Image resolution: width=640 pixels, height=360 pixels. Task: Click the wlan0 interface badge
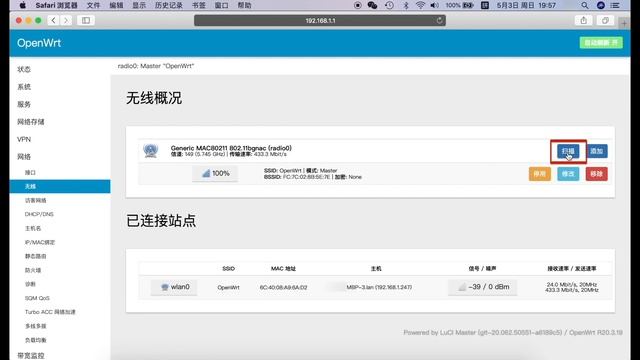(174, 287)
